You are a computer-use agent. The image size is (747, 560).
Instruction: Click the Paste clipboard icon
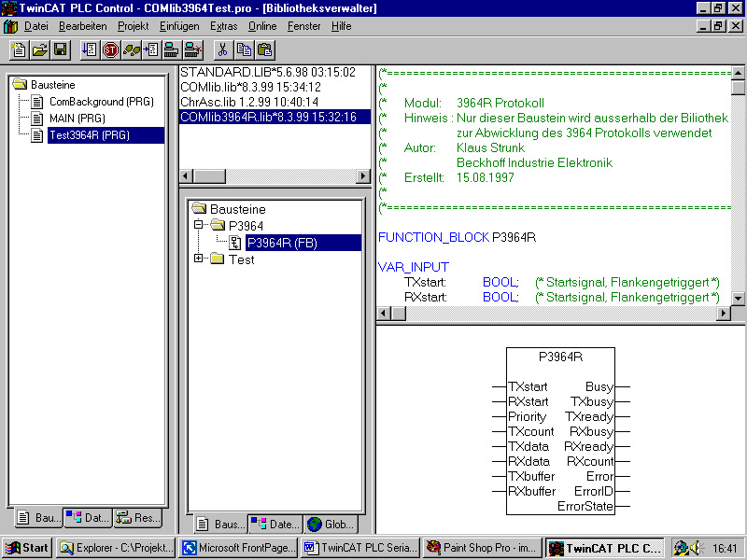(264, 49)
